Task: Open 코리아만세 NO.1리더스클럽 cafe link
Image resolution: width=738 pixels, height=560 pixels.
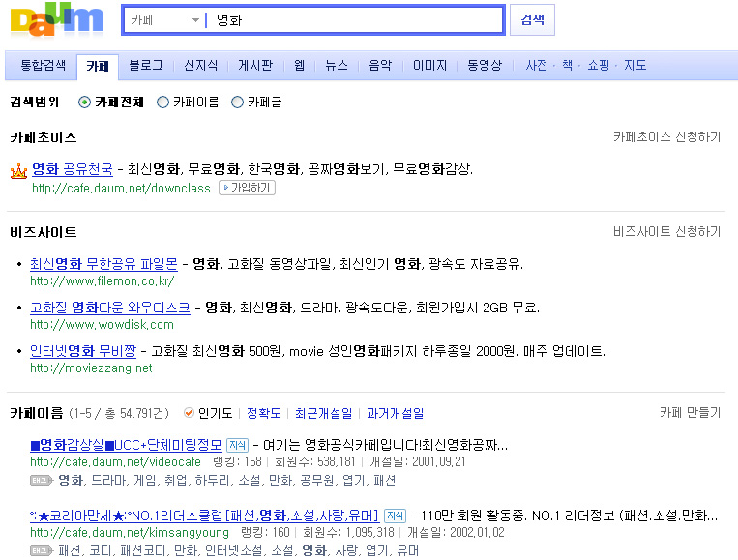Action: click(204, 516)
